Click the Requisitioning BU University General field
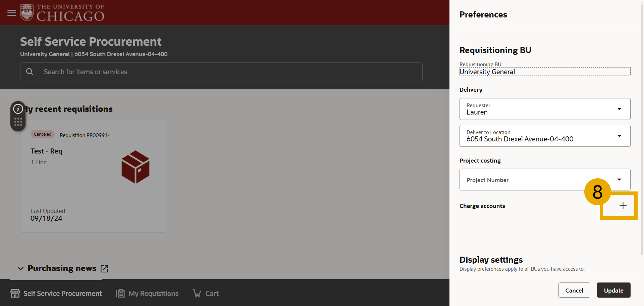Viewport: 644px width, 306px height. click(x=545, y=72)
